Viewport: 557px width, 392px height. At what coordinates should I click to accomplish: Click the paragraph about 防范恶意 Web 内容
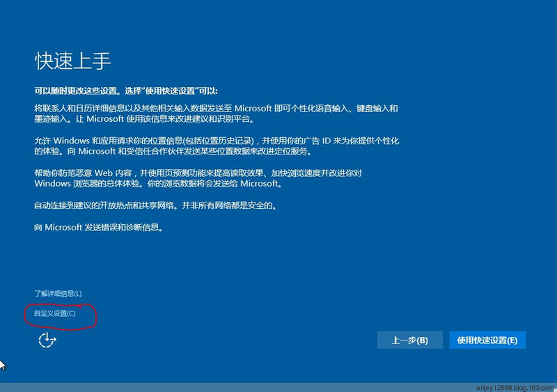[198, 178]
